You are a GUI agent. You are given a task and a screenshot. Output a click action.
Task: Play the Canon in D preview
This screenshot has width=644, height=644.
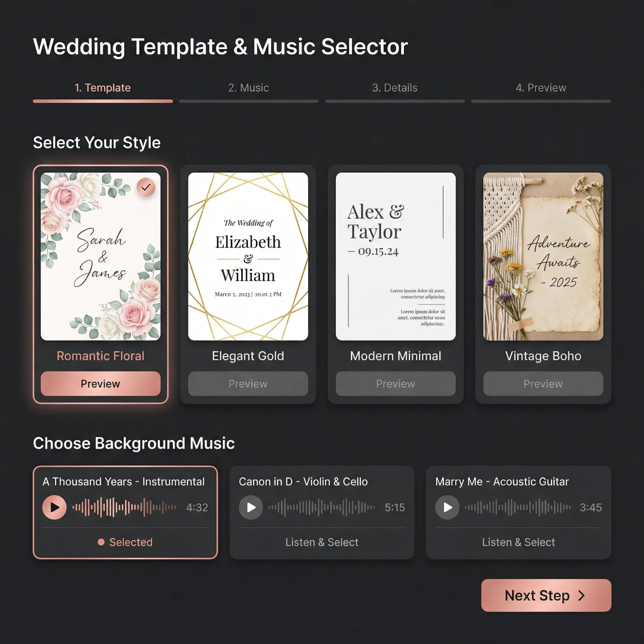tap(251, 507)
